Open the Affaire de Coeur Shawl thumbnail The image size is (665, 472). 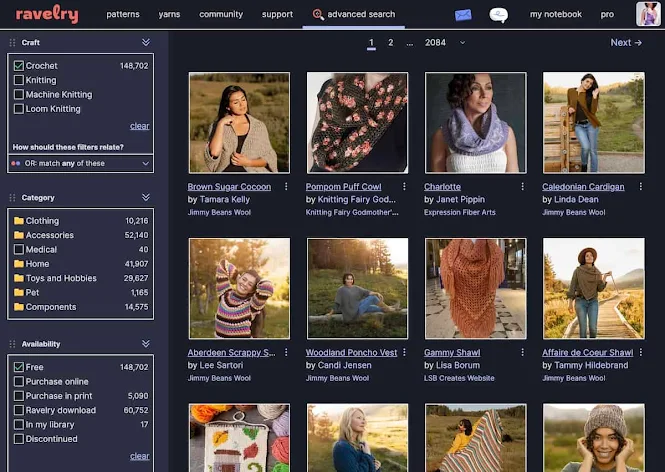click(x=594, y=288)
